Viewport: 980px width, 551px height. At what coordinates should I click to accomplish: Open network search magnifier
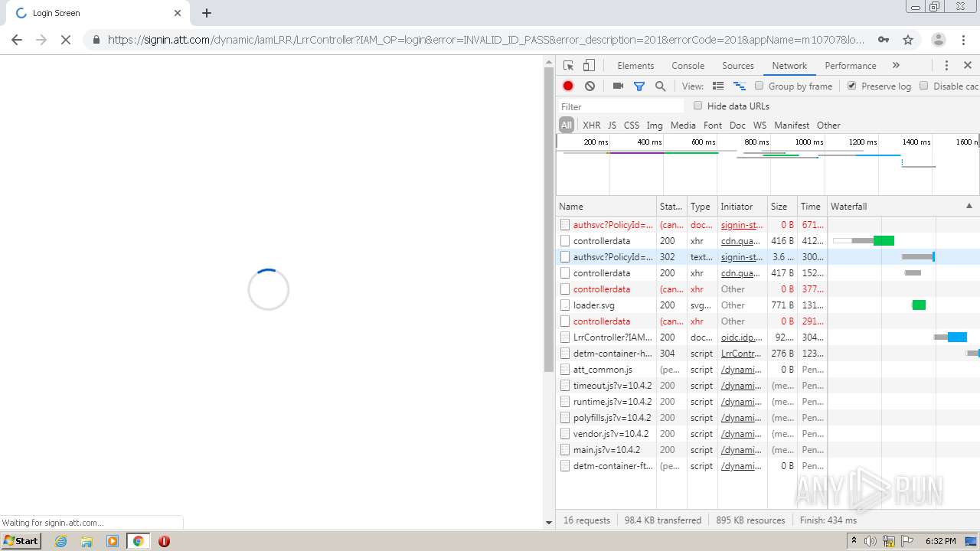[x=660, y=86]
